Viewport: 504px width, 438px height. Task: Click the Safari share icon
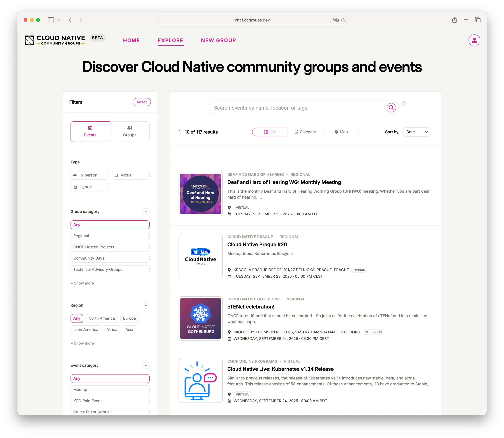click(x=454, y=20)
